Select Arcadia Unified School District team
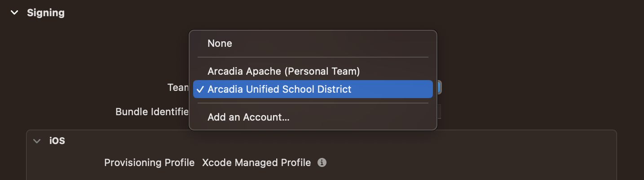 pyautogui.click(x=313, y=89)
